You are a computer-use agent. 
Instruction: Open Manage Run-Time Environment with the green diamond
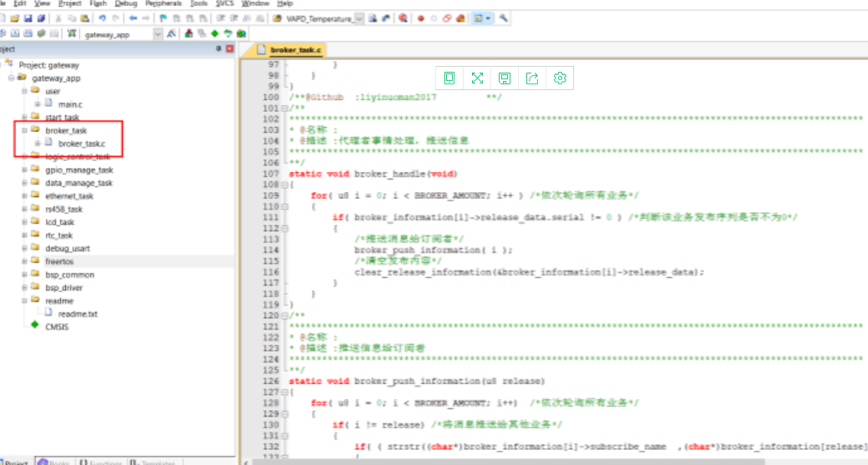coord(215,33)
